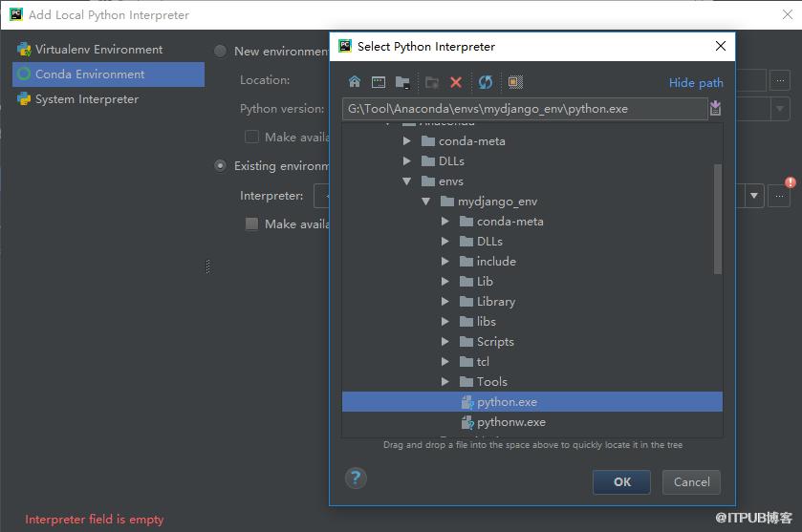The width and height of the screenshot is (802, 532).
Task: Select System Interpreter in left sidebar
Action: (108, 99)
